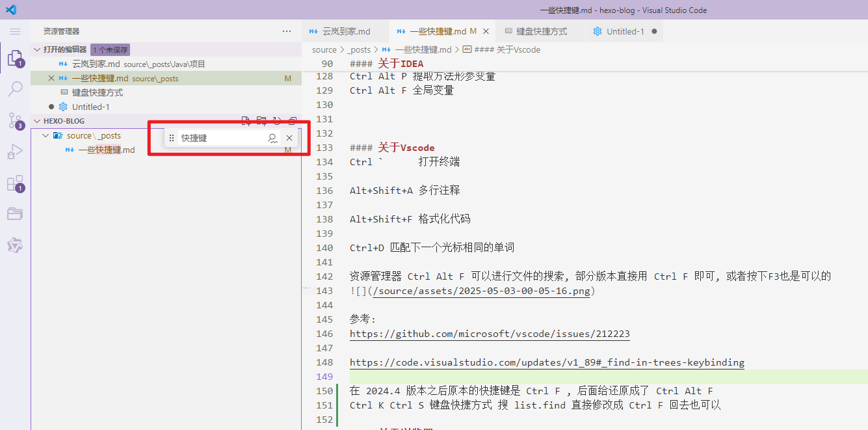This screenshot has height=430, width=868.
Task: Click the 资源管理器 sidebar title
Action: click(x=61, y=31)
